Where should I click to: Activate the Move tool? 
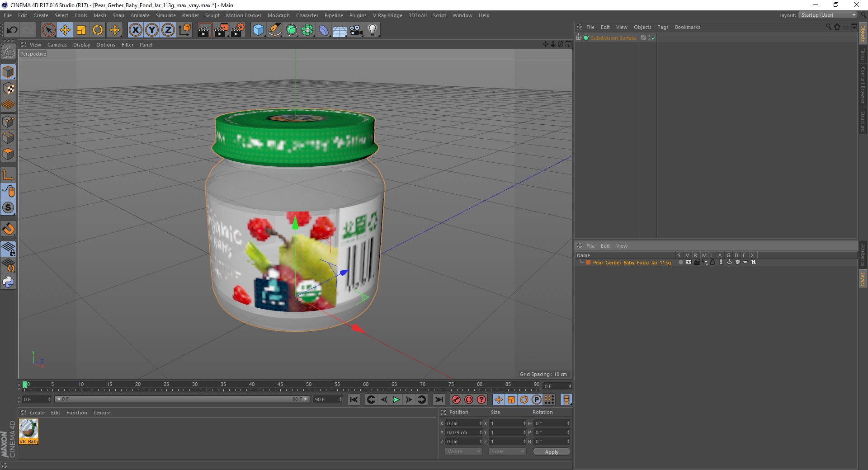click(x=65, y=30)
